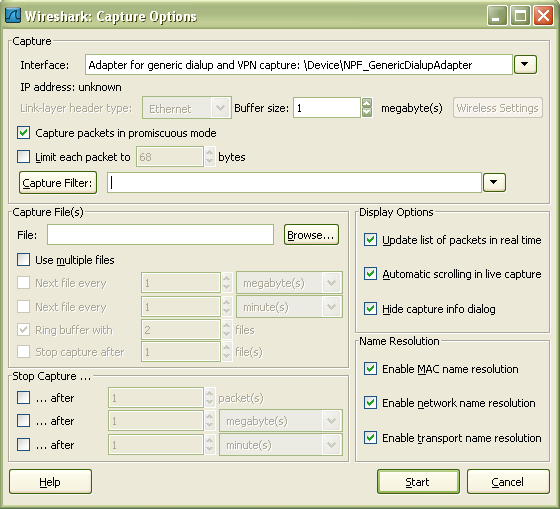Toggle Enable transport name resolution

[370, 438]
